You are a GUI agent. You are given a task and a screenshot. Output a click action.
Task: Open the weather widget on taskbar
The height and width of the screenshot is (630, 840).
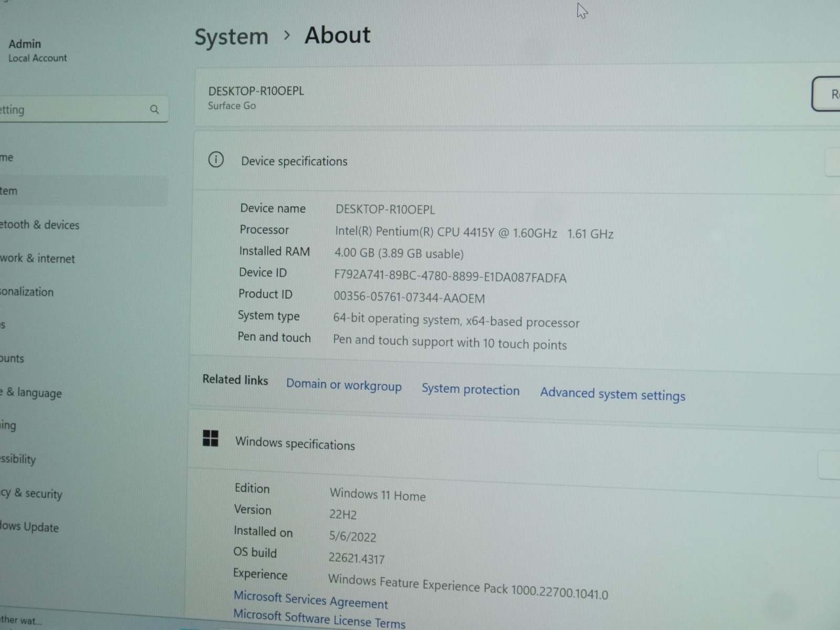coord(21,620)
